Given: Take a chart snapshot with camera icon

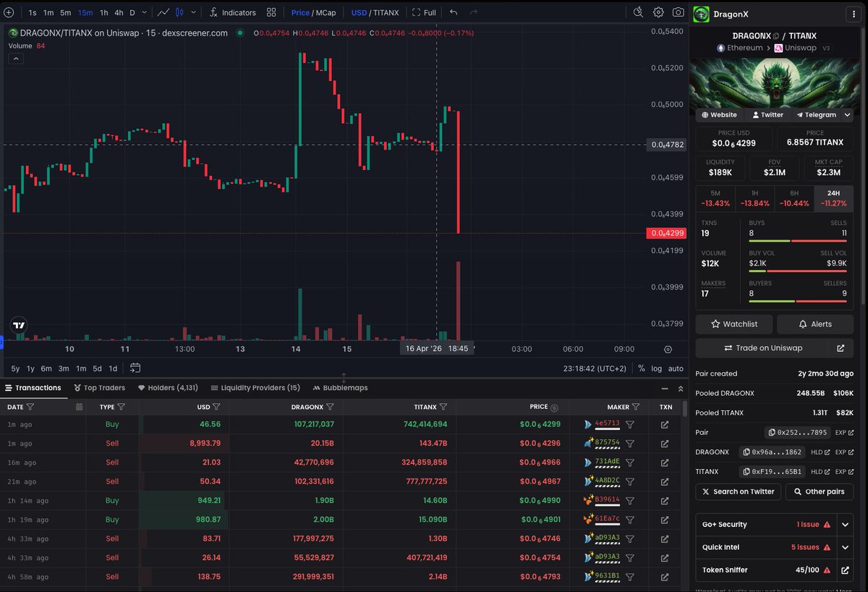Looking at the screenshot, I should click(678, 12).
